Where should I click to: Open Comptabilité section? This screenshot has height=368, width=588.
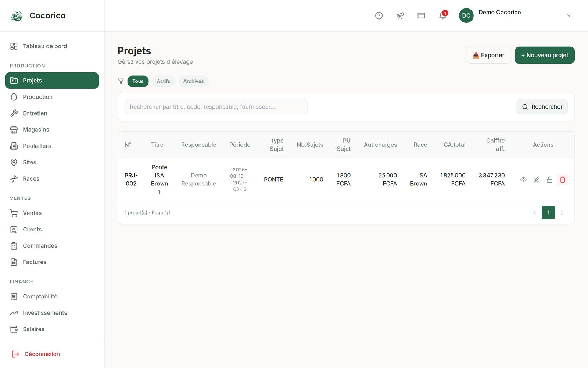pos(52,296)
